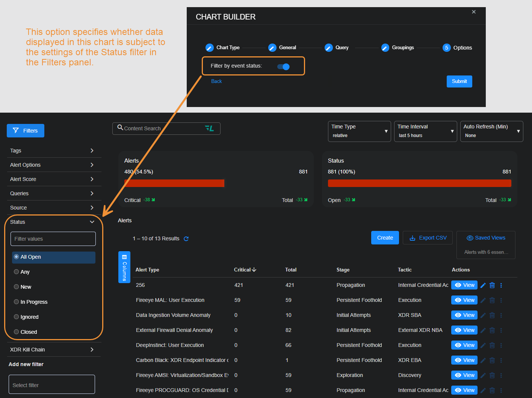Image resolution: width=532 pixels, height=398 pixels.
Task: Click the Filters funnel icon
Action: click(x=16, y=131)
